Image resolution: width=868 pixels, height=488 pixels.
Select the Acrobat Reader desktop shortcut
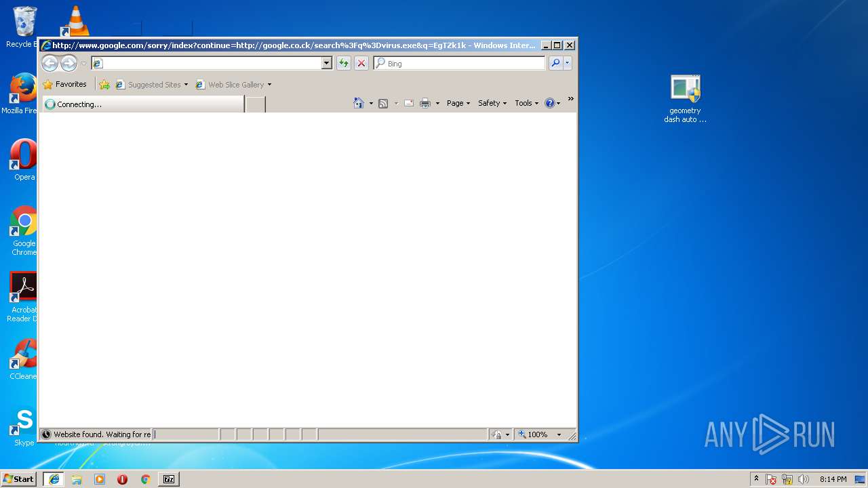click(x=22, y=297)
